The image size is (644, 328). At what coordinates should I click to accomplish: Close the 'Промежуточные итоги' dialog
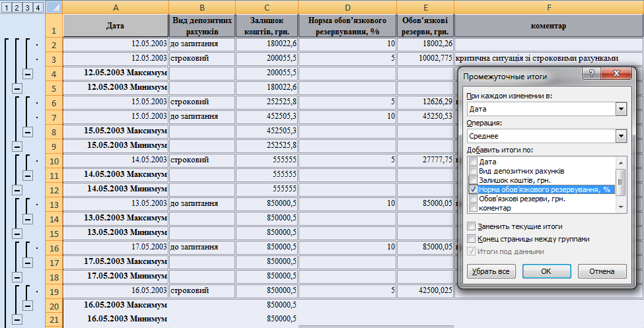616,73
